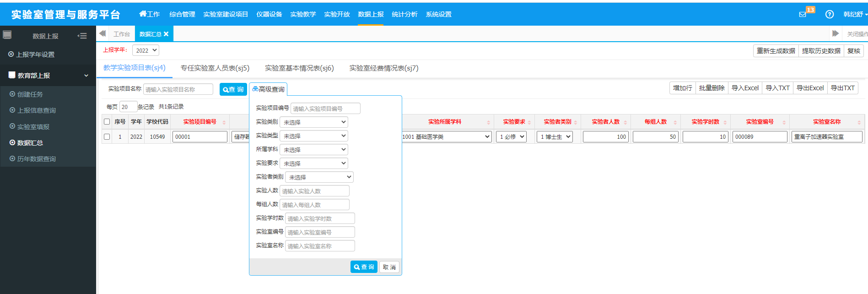Open the mail notifications icon
The image size is (868, 294).
click(803, 14)
